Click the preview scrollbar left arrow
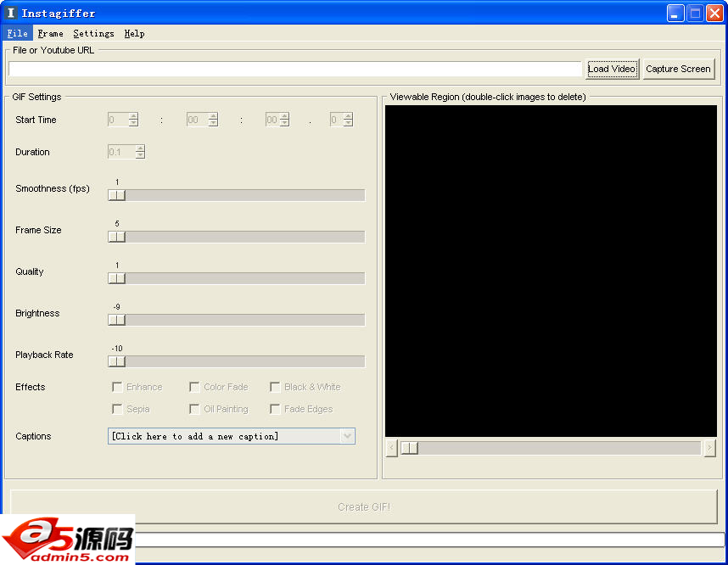Screen dimensions: 728x565 (x=391, y=448)
